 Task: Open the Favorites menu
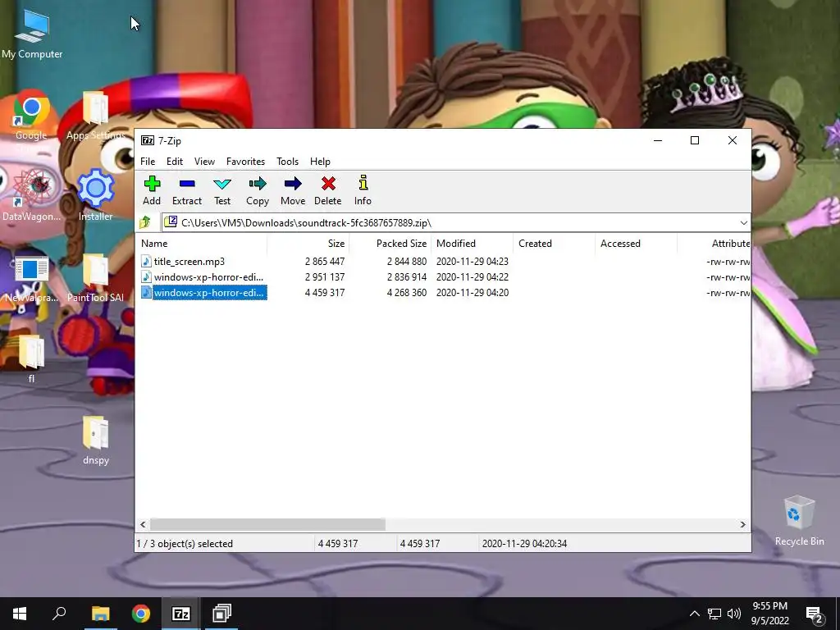pos(245,162)
